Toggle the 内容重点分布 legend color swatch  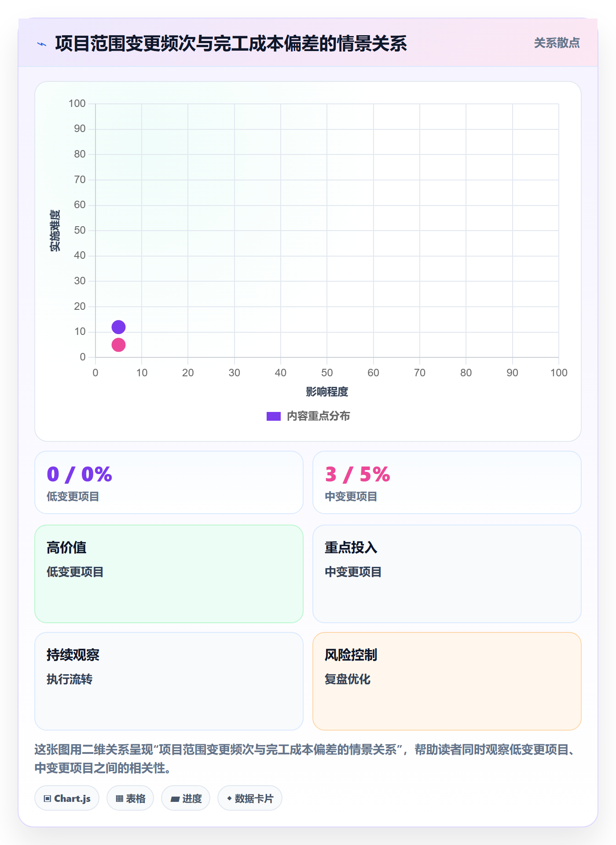point(274,416)
